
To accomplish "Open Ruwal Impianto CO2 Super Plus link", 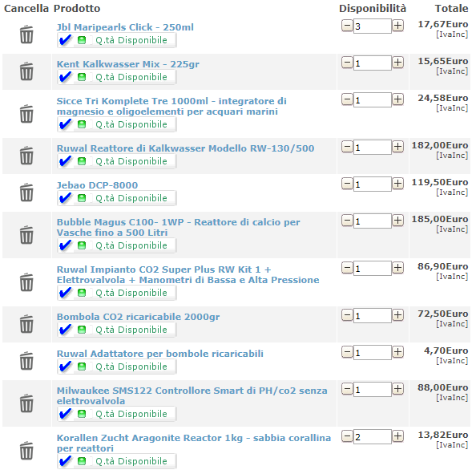I will (188, 274).
